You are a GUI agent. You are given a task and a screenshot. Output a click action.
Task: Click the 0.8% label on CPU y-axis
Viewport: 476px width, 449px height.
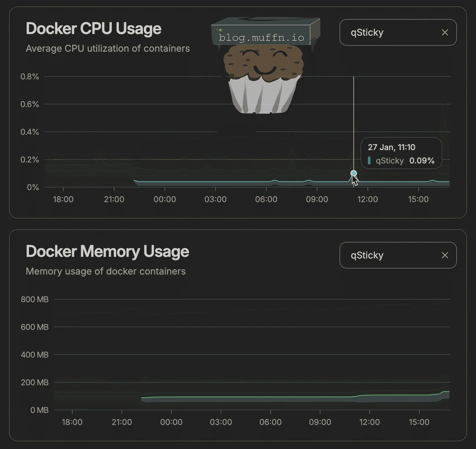(30, 76)
